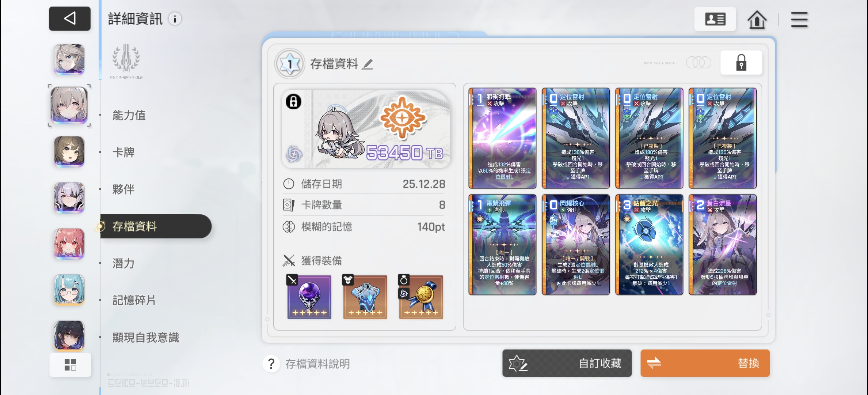Screen dimensions: 868x395
Task: Open the hamburger menu icon
Action: (x=799, y=19)
